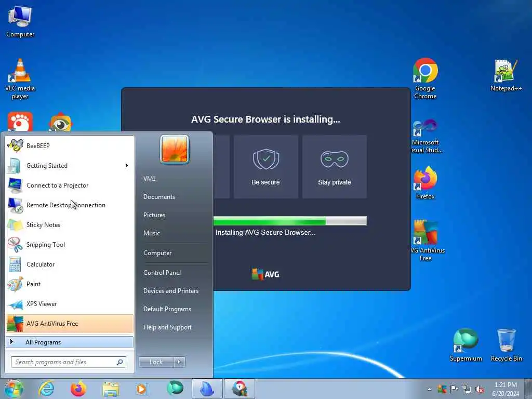Open Documents from the Start menu

pos(159,197)
